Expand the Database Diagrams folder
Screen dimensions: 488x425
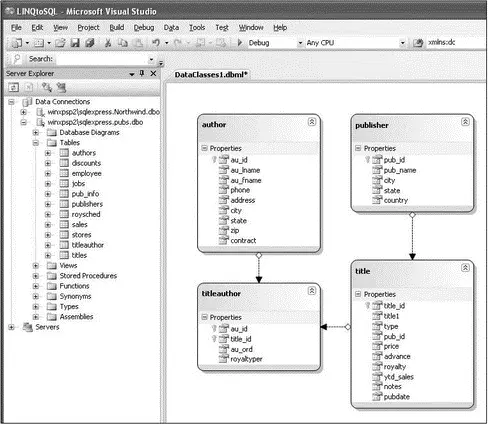click(36, 133)
